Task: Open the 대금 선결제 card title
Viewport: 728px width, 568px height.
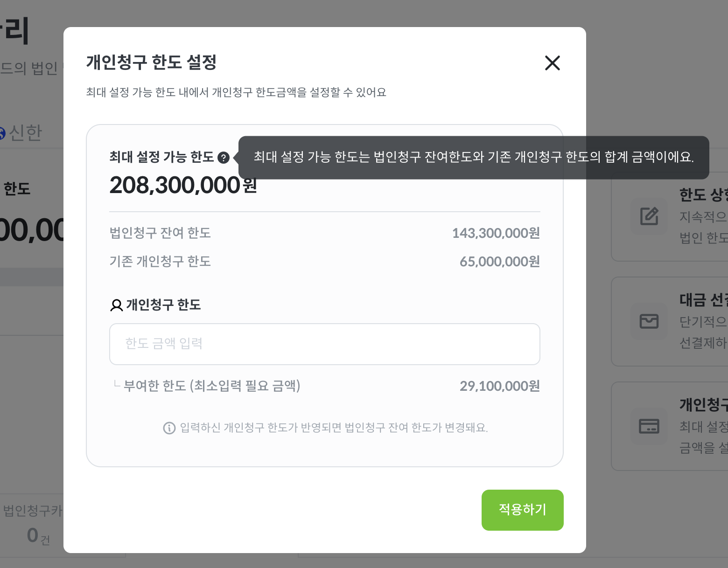Action: click(703, 300)
